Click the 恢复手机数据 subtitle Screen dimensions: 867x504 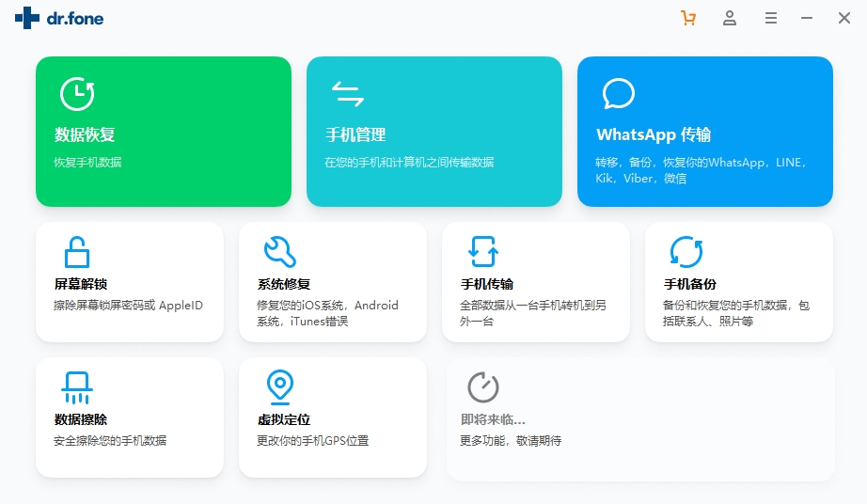(x=87, y=163)
